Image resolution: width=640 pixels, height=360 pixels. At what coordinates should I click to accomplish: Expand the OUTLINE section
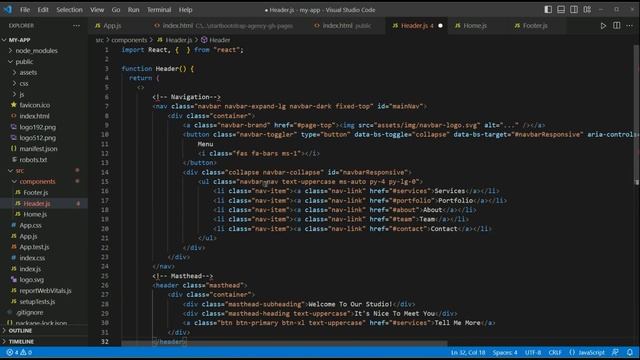click(x=44, y=331)
